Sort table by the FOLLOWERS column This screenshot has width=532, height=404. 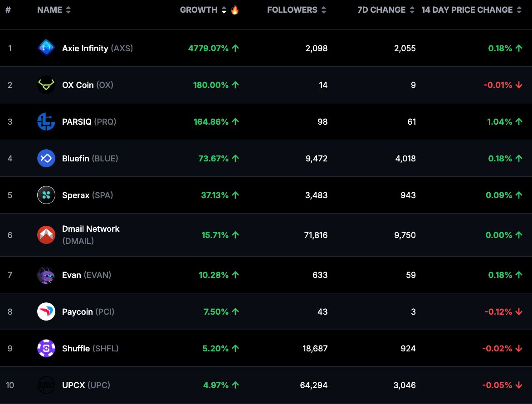click(297, 10)
